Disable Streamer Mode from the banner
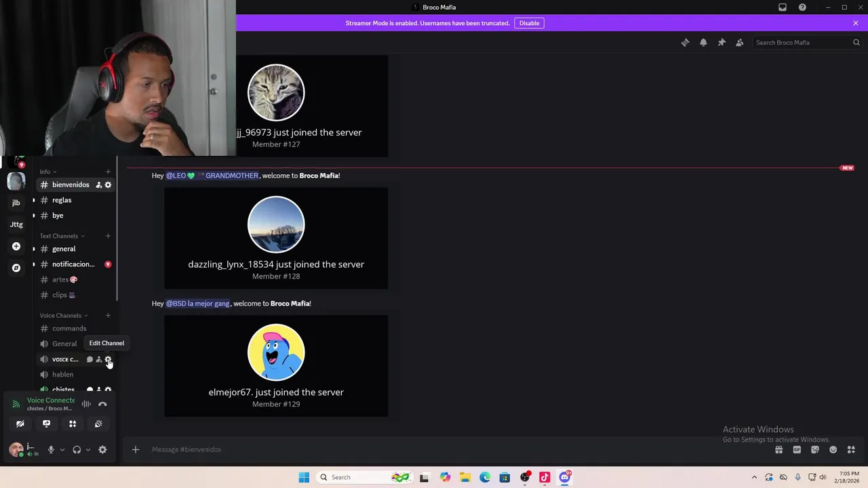This screenshot has height=488, width=868. coord(529,23)
